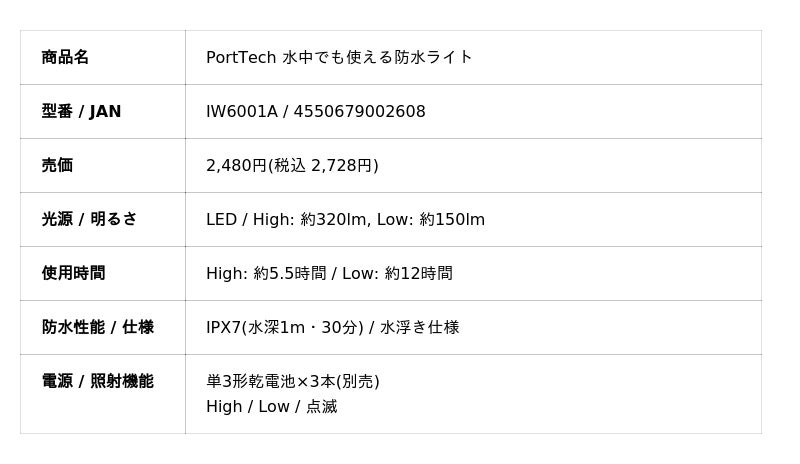Select the IPX7 waterproof rating text
Viewport: 800px width, 464px height.
click(285, 327)
